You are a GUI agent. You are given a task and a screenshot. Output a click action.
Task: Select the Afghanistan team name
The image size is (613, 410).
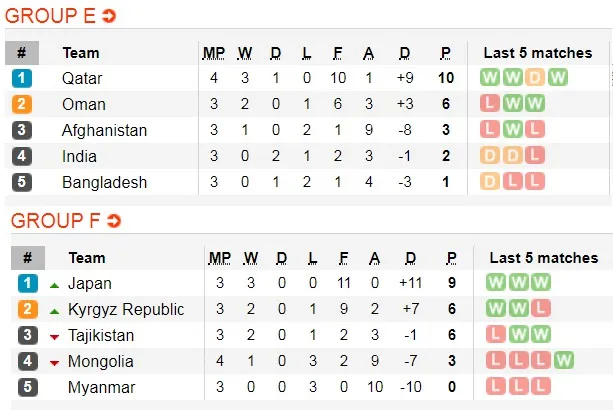pyautogui.click(x=104, y=130)
